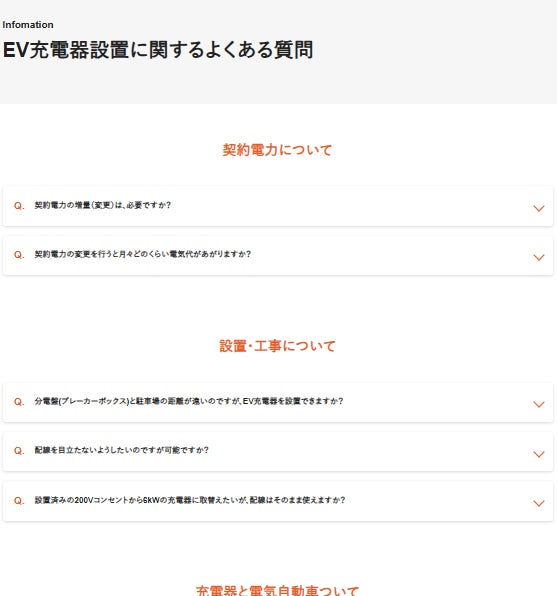Image resolution: width=557 pixels, height=596 pixels.
Task: Click the Infomation label above the title
Action: (x=28, y=25)
